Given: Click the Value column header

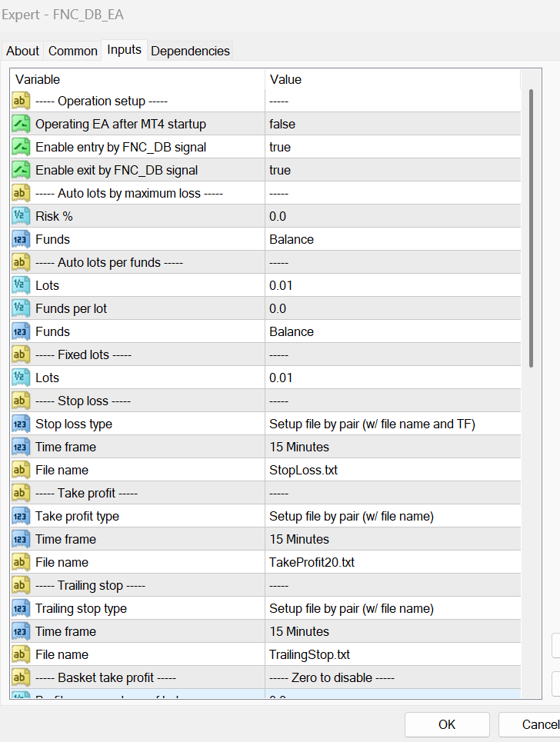Looking at the screenshot, I should click(393, 79).
